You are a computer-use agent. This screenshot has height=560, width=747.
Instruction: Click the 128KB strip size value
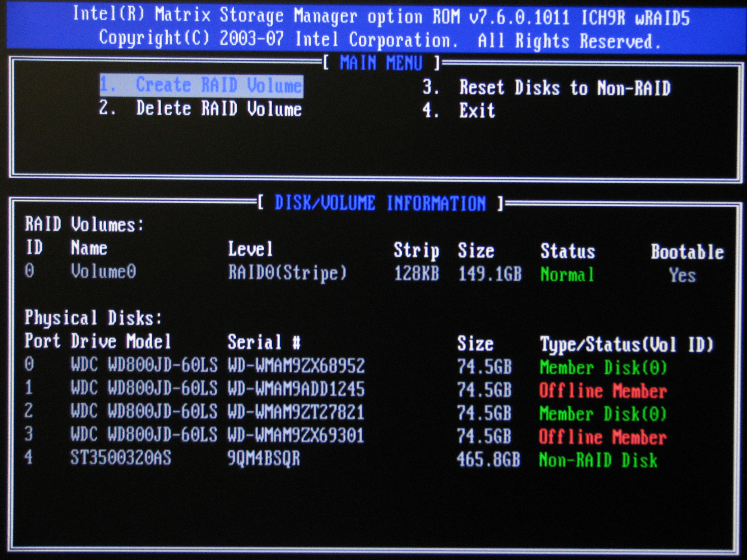coord(416,273)
